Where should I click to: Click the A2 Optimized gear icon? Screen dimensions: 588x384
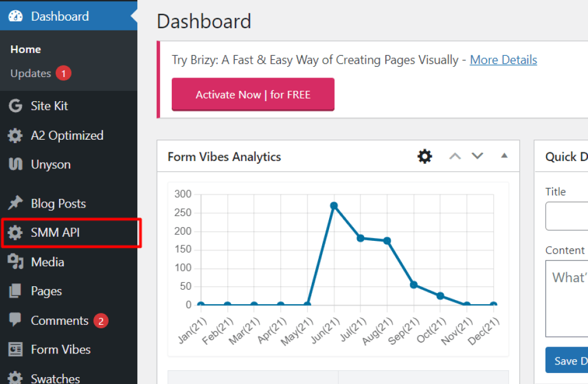click(x=16, y=136)
